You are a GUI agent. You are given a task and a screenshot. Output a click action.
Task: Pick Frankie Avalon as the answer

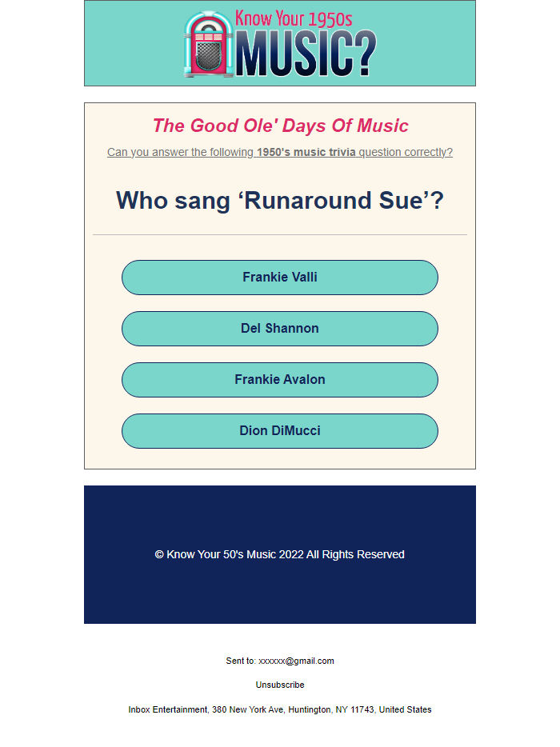(280, 380)
